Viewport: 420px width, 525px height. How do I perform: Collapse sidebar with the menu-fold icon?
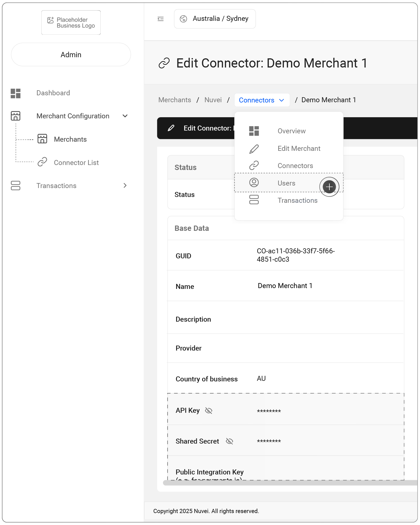tap(160, 19)
